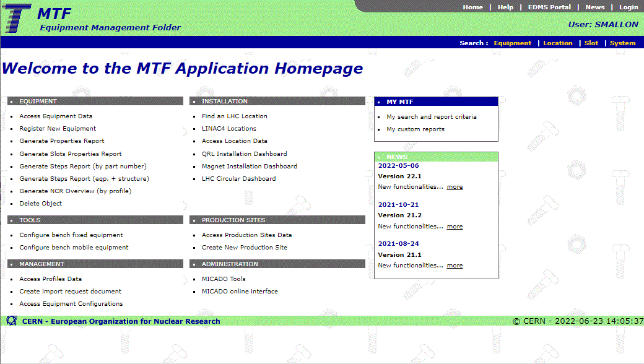Open Generate Properties Report

tap(61, 141)
